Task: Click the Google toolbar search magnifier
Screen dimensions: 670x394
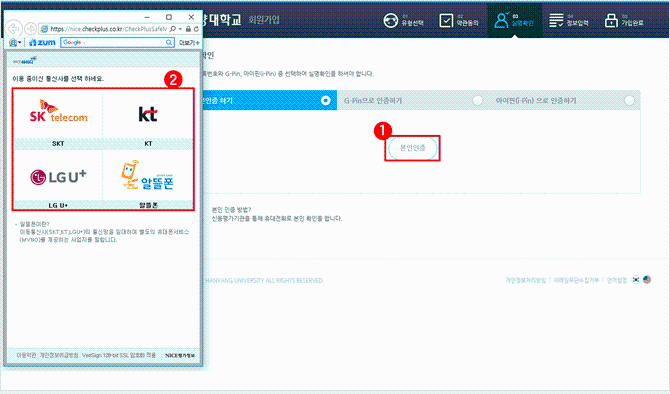Action: coord(170,42)
